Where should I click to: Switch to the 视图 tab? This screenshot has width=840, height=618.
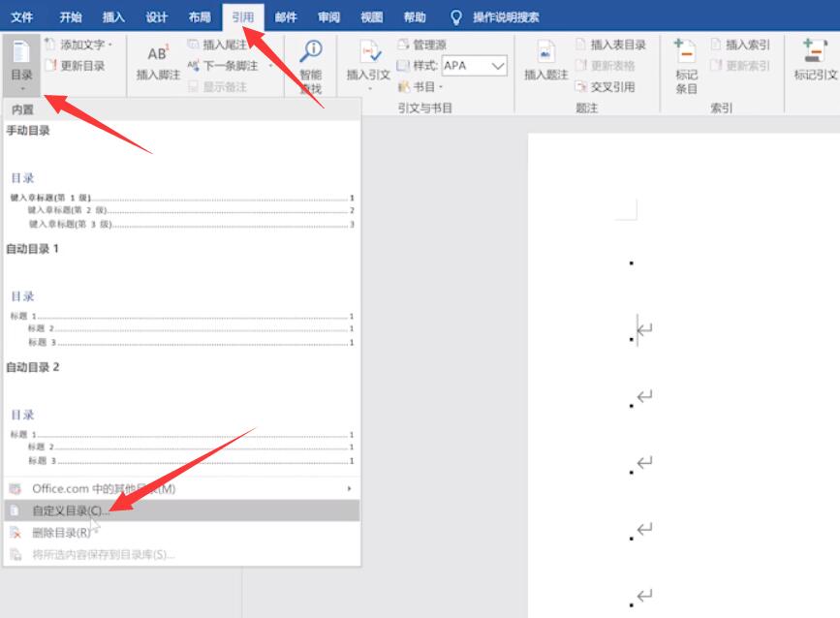pos(371,17)
